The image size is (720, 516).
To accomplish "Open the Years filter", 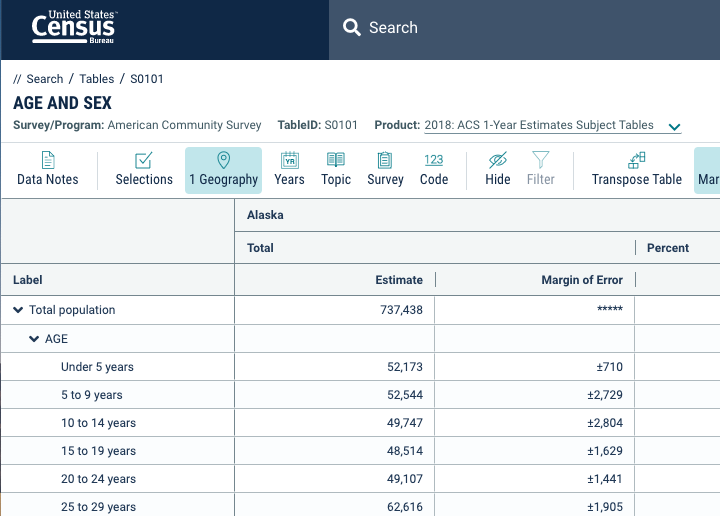I will click(x=289, y=169).
